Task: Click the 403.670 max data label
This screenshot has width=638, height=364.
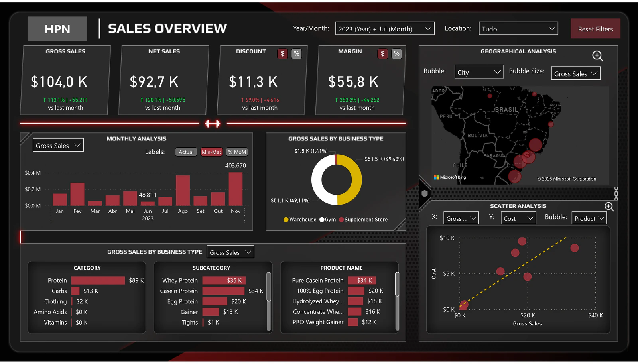Action: pos(236,165)
